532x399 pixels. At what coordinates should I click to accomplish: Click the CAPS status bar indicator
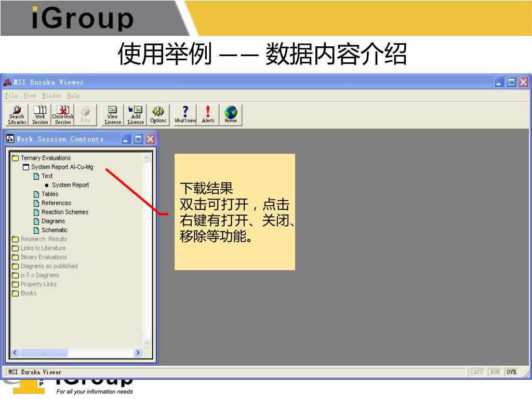click(x=476, y=372)
